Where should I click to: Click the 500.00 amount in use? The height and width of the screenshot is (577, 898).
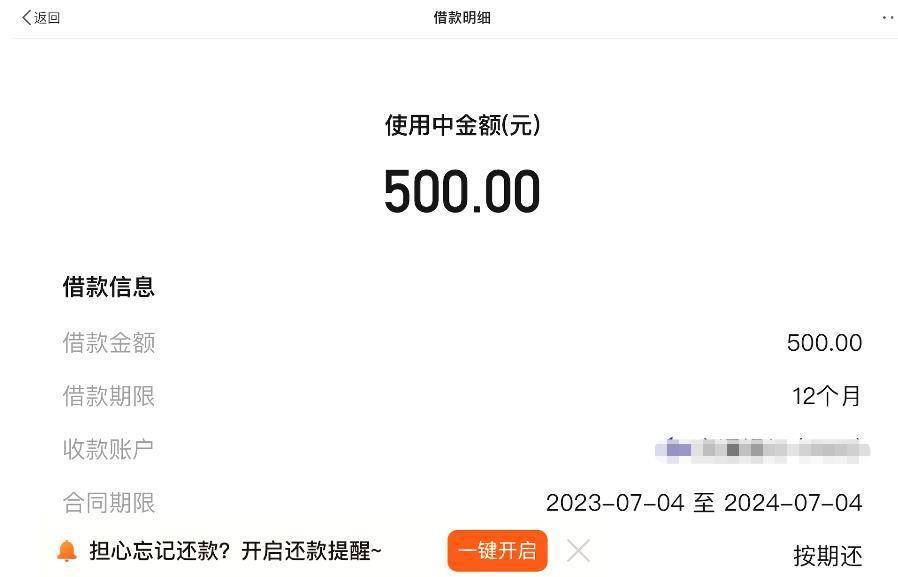(462, 191)
